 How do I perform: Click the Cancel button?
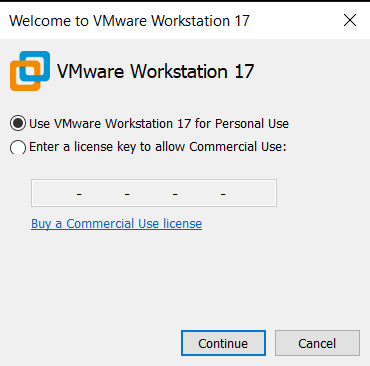(x=317, y=343)
